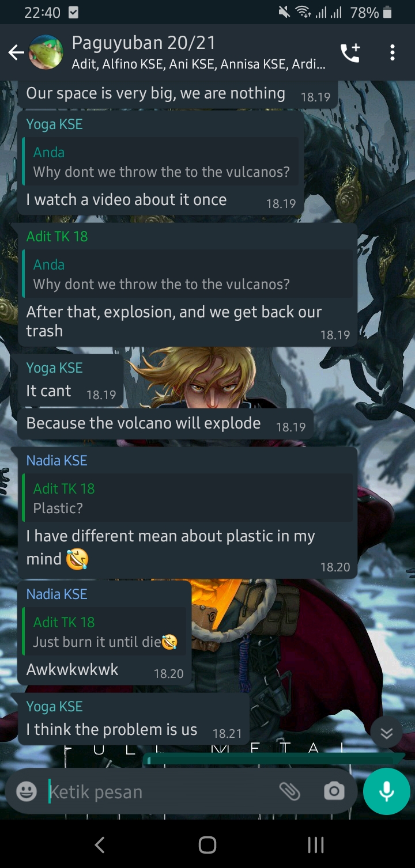The width and height of the screenshot is (415, 868).
Task: Tap Android recent apps navigation button
Action: coord(315,845)
